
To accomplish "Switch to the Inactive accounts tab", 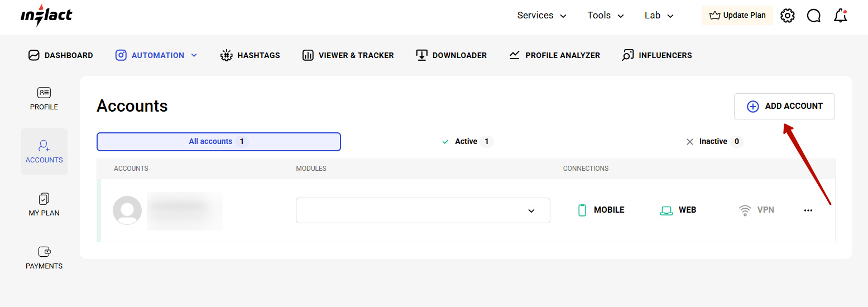I will coord(714,142).
